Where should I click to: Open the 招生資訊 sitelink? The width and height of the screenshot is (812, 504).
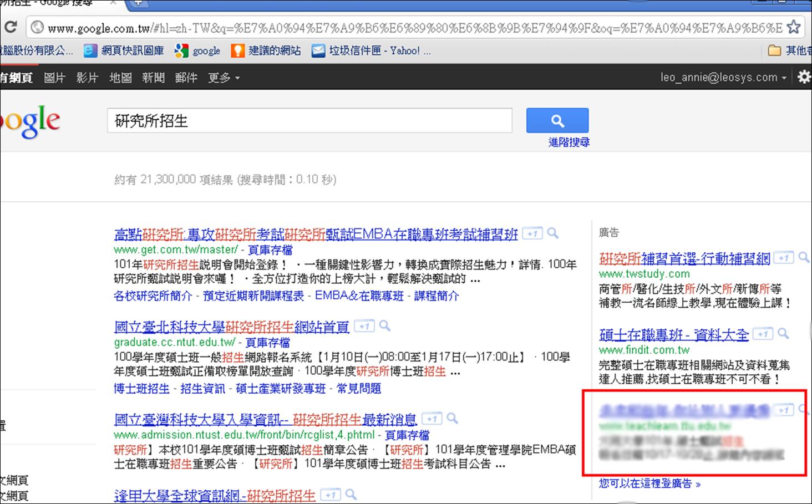[202, 389]
